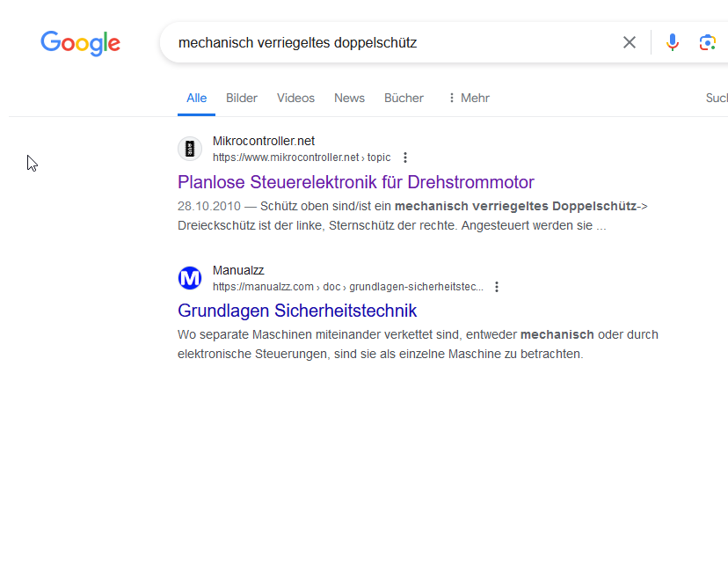Open the Manualzz favicon
Screen dimensions: 728x564
tap(190, 278)
